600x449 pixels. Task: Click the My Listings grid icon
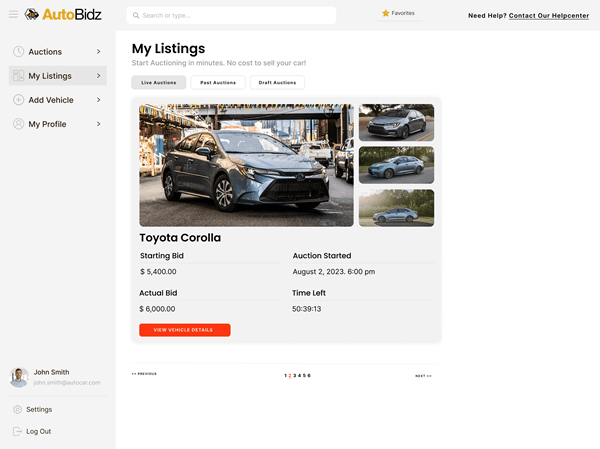pyautogui.click(x=18, y=76)
